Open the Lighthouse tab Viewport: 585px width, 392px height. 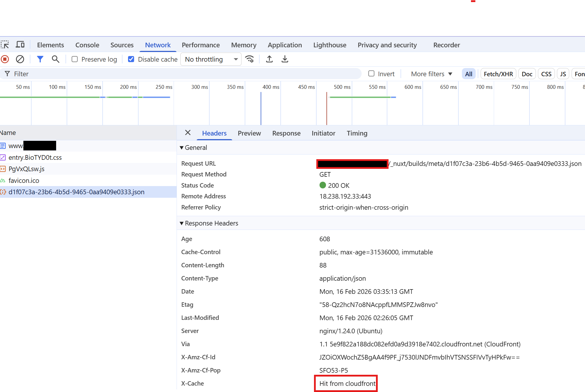tap(330, 45)
